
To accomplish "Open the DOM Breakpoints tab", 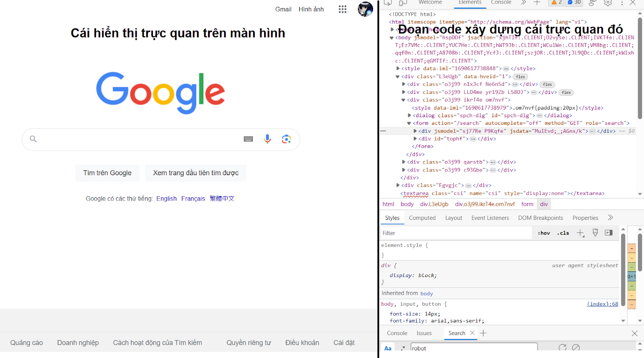I will (x=541, y=218).
